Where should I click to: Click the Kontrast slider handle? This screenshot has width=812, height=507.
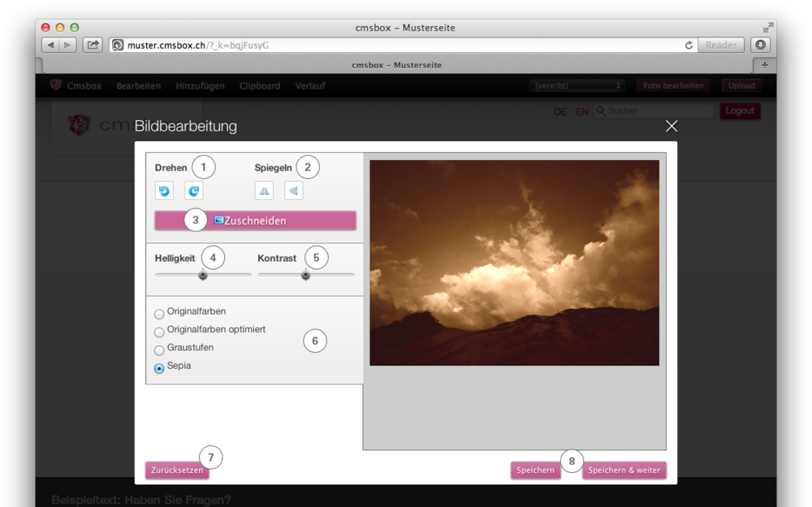[x=305, y=275]
